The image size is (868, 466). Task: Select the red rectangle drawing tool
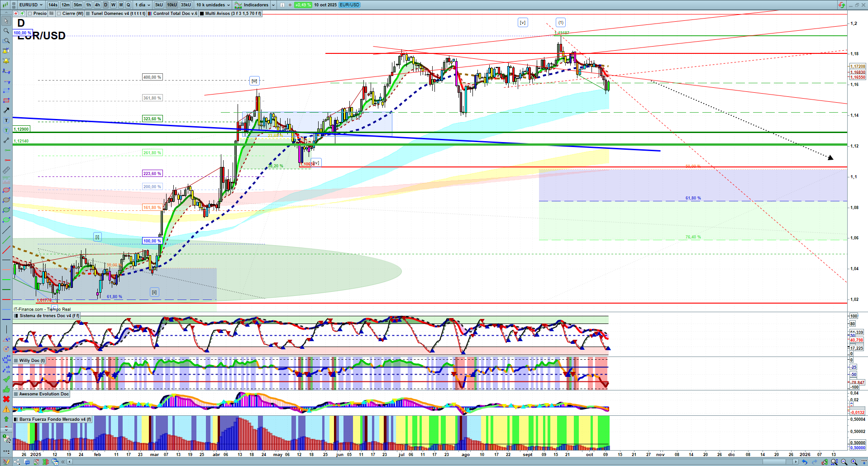coord(6,100)
